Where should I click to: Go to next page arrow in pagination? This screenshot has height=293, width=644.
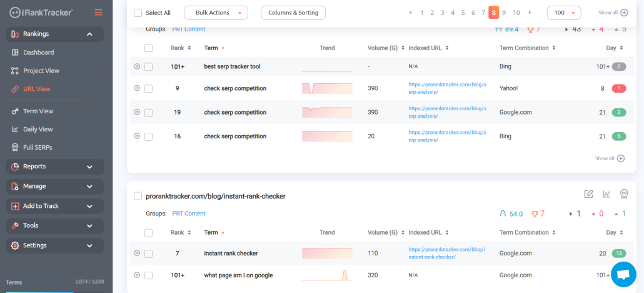coord(530,13)
